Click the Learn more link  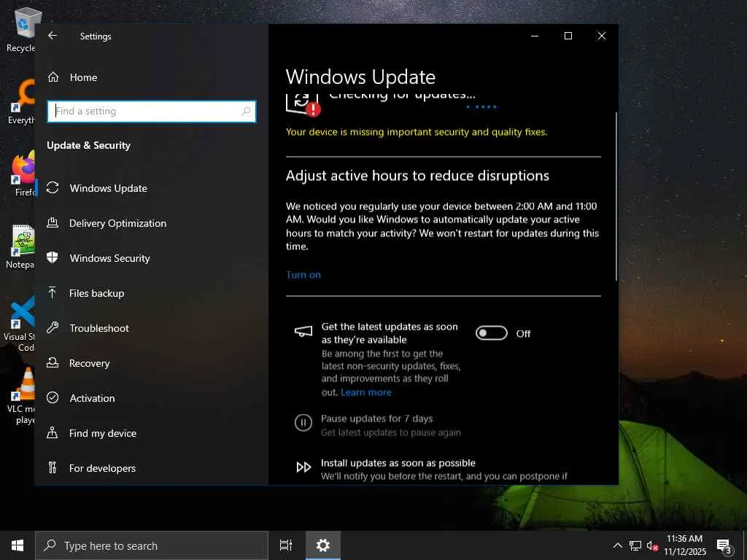(366, 392)
